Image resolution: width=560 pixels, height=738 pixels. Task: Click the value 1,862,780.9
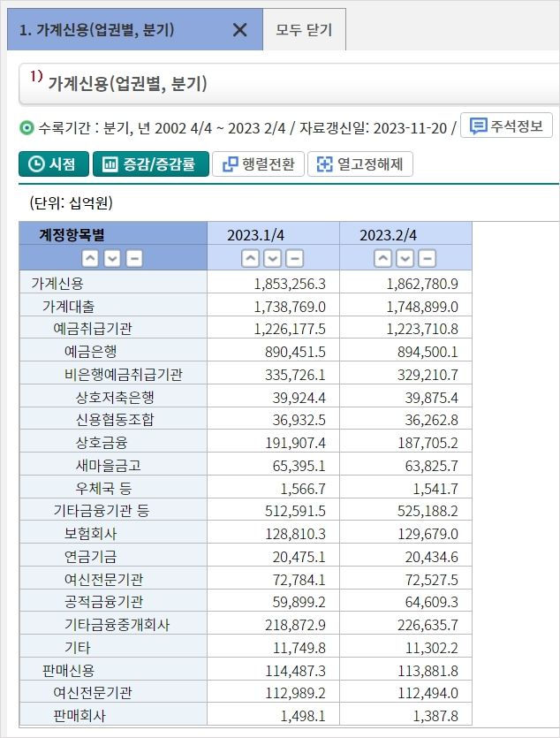(x=422, y=284)
